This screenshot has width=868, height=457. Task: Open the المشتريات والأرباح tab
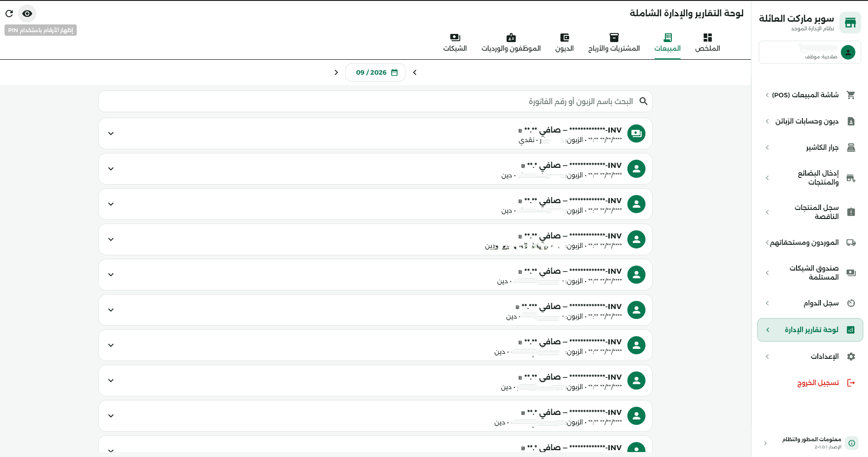pyautogui.click(x=614, y=43)
